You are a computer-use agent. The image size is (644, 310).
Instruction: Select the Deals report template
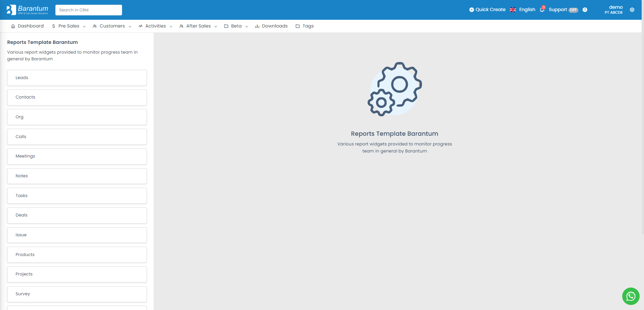pyautogui.click(x=77, y=215)
